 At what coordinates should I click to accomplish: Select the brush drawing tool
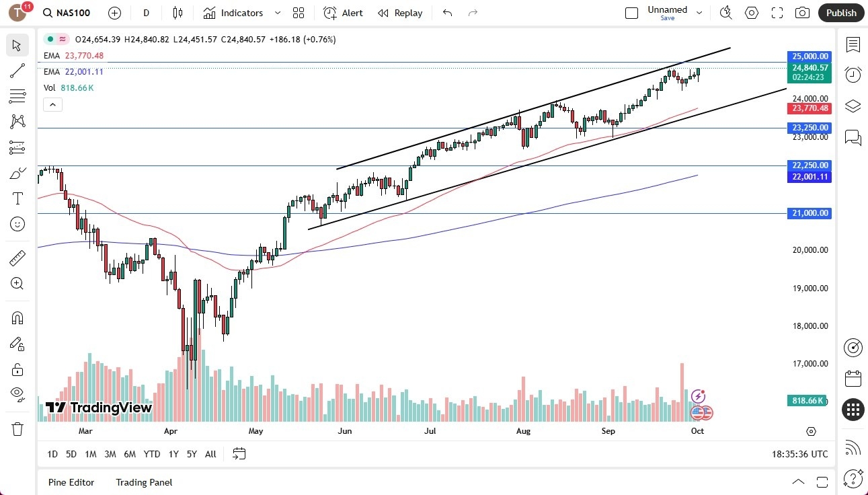coord(17,173)
